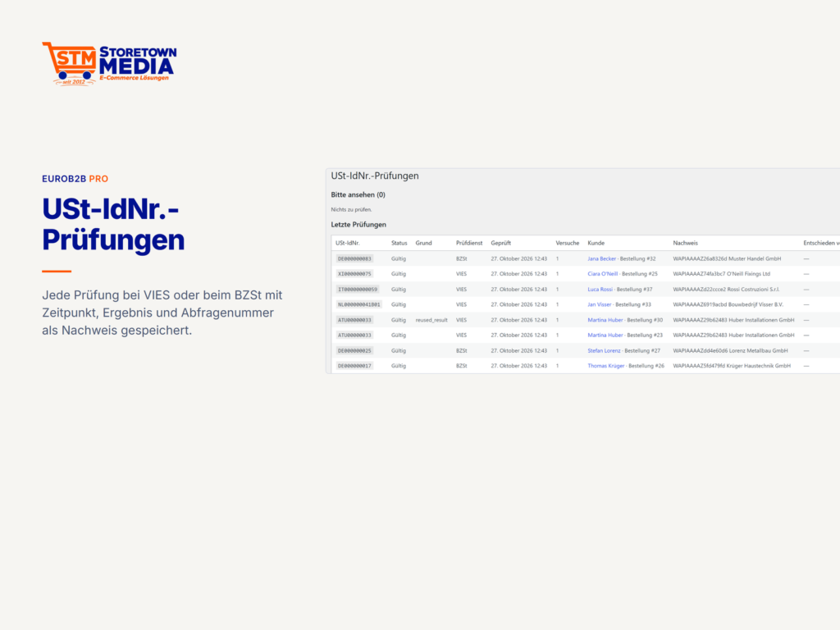
Task: Select the Nachweis column header
Action: tap(685, 243)
